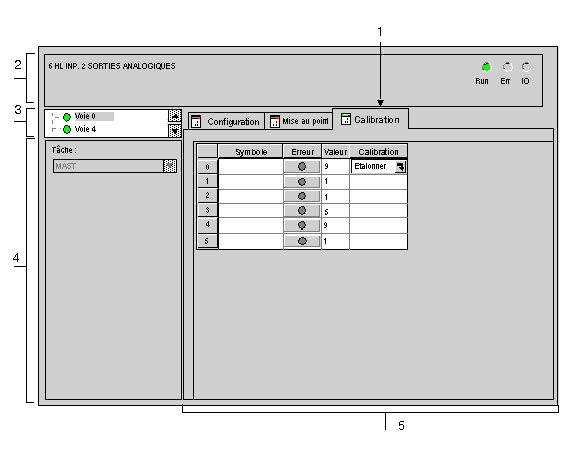Viewport: 570px width, 456px height.
Task: Toggle the Erreur indicator for row 0
Action: (x=302, y=167)
